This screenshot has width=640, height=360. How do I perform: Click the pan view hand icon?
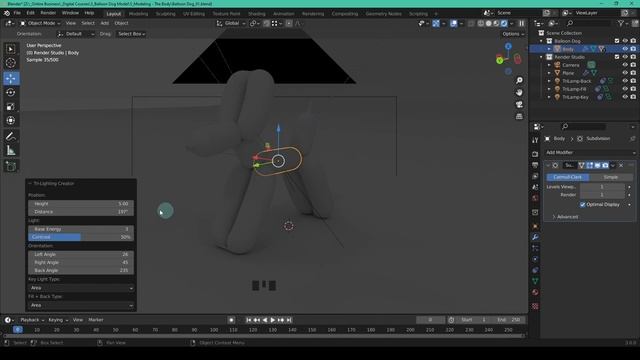pos(519,93)
